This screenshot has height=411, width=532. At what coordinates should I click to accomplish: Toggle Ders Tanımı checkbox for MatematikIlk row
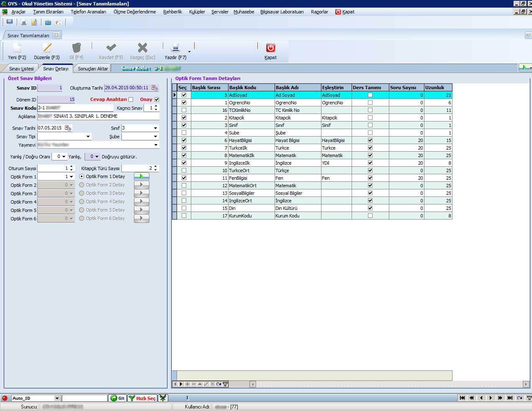pos(370,155)
